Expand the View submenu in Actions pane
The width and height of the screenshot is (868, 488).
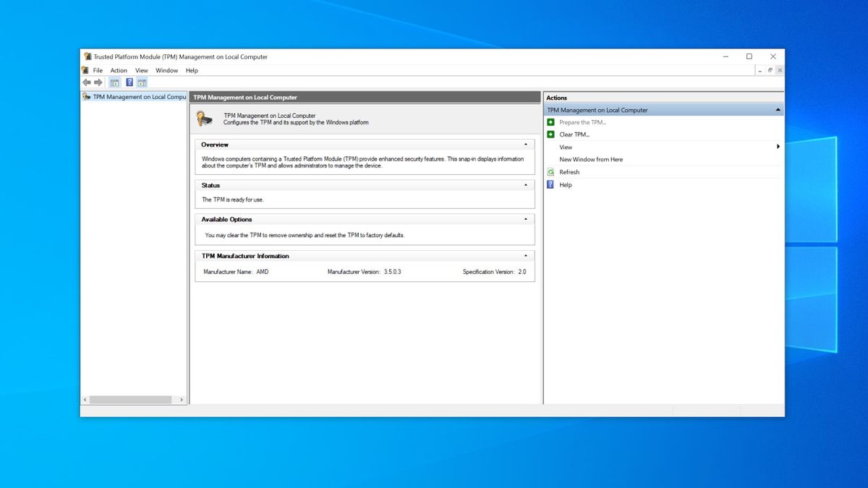click(x=778, y=146)
